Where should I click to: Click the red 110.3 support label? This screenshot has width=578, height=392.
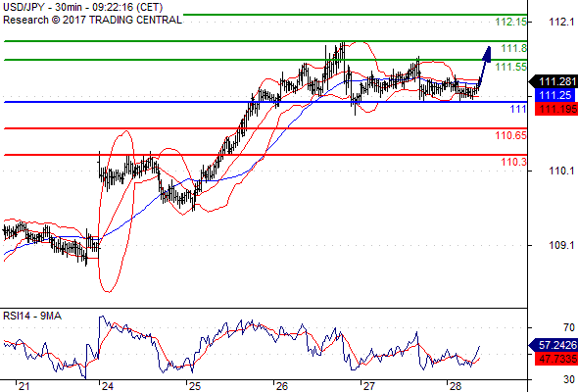tap(513, 162)
